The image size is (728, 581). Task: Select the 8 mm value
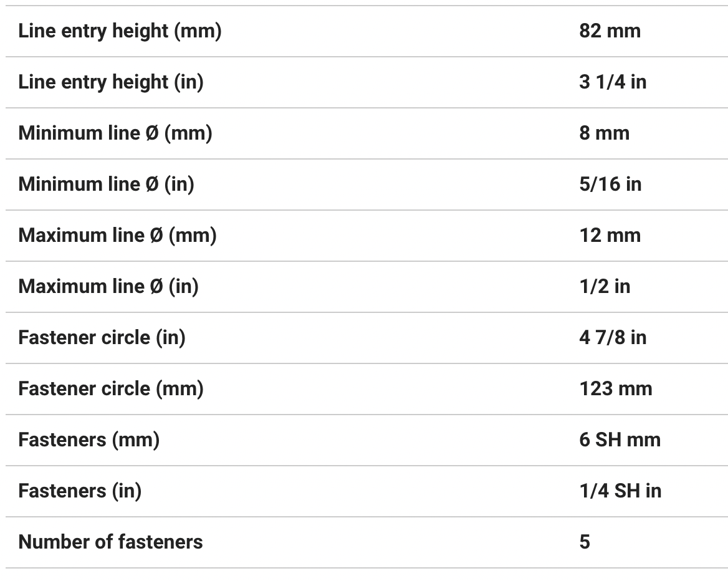[x=604, y=133]
